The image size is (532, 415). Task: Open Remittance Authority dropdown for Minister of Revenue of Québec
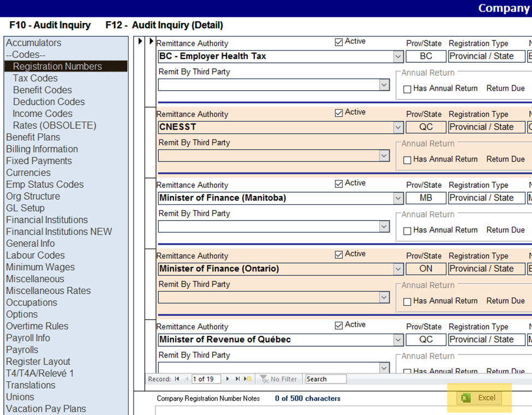coord(398,340)
